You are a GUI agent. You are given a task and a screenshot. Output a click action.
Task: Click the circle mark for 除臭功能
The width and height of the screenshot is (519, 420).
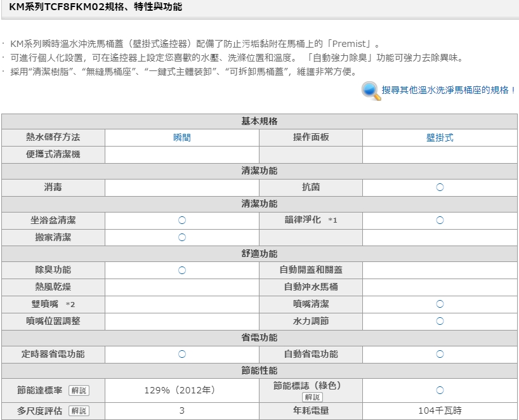click(181, 270)
